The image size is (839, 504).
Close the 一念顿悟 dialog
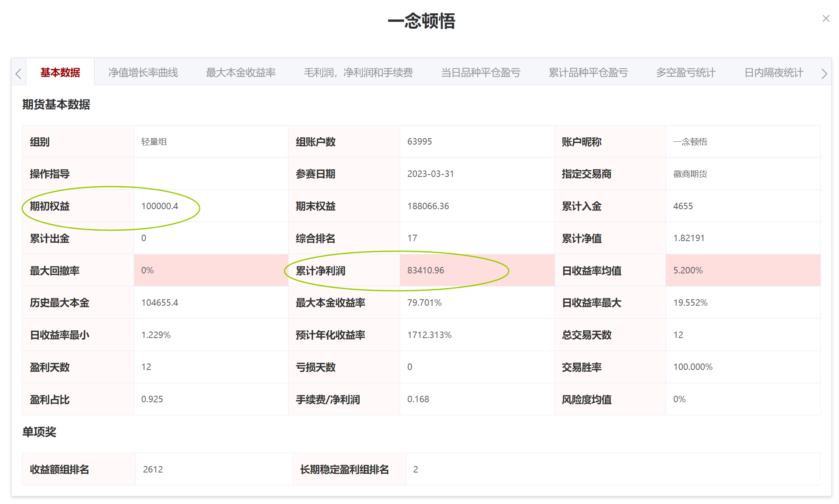pyautogui.click(x=826, y=19)
